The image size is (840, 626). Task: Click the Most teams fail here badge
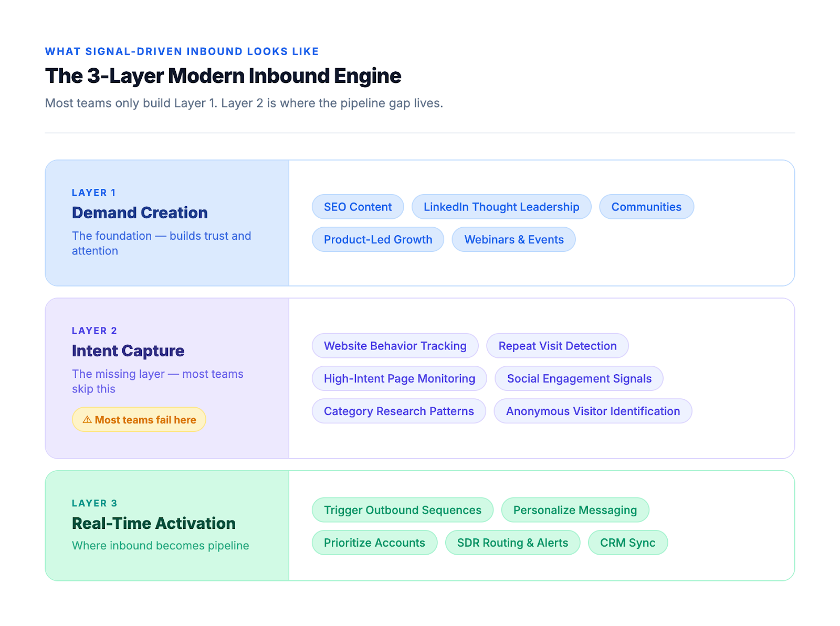point(139,419)
